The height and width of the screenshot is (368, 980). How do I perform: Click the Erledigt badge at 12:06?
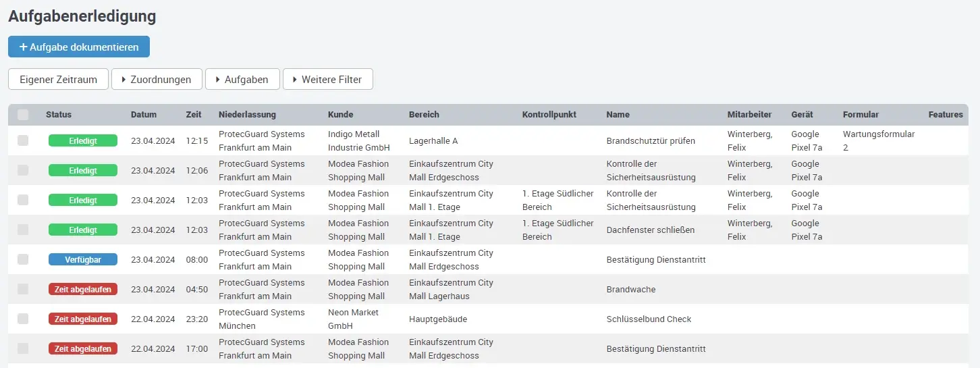pos(83,170)
